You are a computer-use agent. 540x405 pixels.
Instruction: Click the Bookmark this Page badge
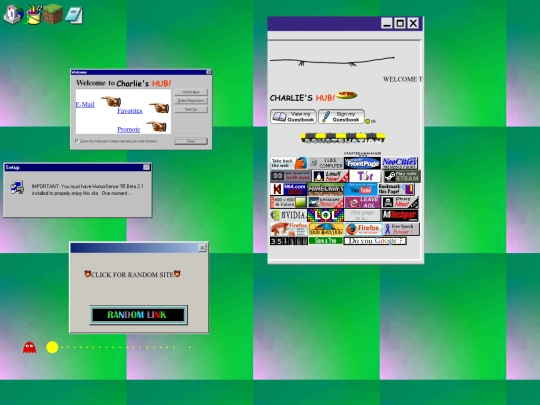click(x=396, y=189)
